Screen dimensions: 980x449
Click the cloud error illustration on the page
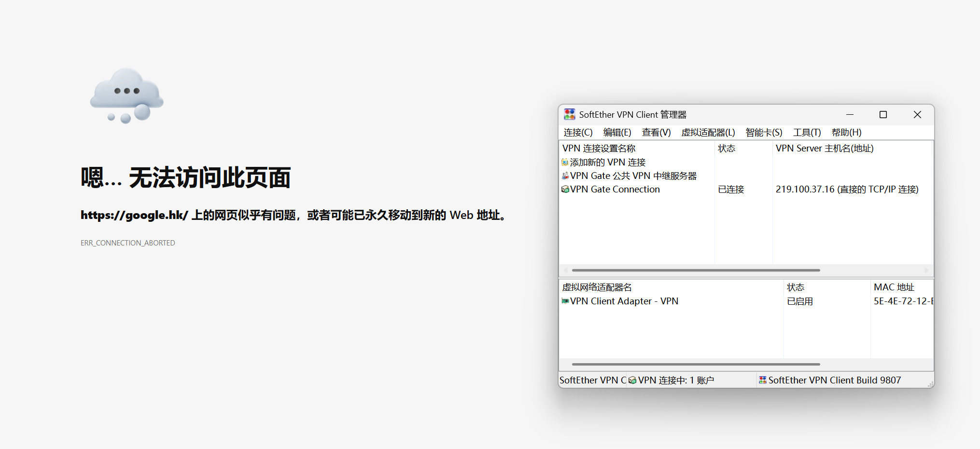pyautogui.click(x=127, y=95)
